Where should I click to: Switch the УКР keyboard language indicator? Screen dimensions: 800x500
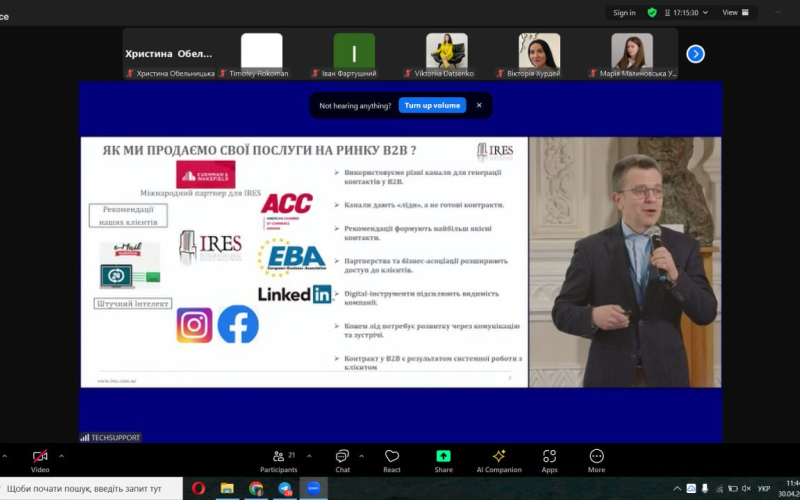pos(764,488)
